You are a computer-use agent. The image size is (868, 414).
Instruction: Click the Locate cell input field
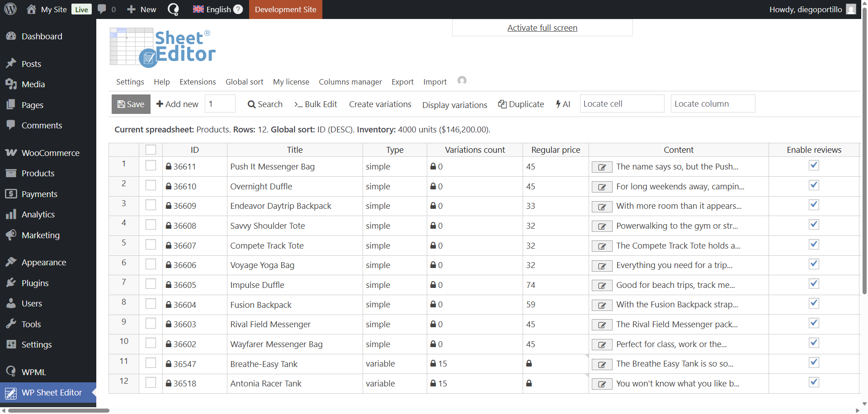point(622,104)
